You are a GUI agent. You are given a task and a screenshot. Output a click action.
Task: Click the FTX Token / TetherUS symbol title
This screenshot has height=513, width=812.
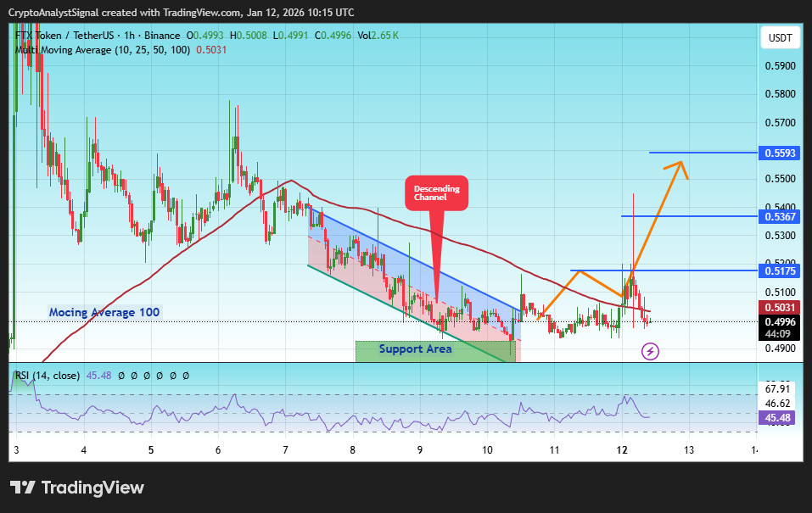click(64, 36)
